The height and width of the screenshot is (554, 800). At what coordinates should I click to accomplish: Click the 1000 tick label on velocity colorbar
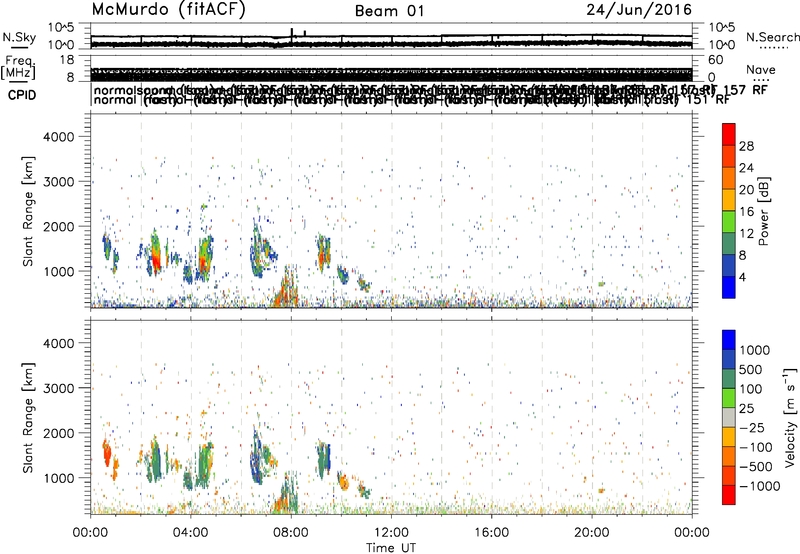tap(754, 350)
